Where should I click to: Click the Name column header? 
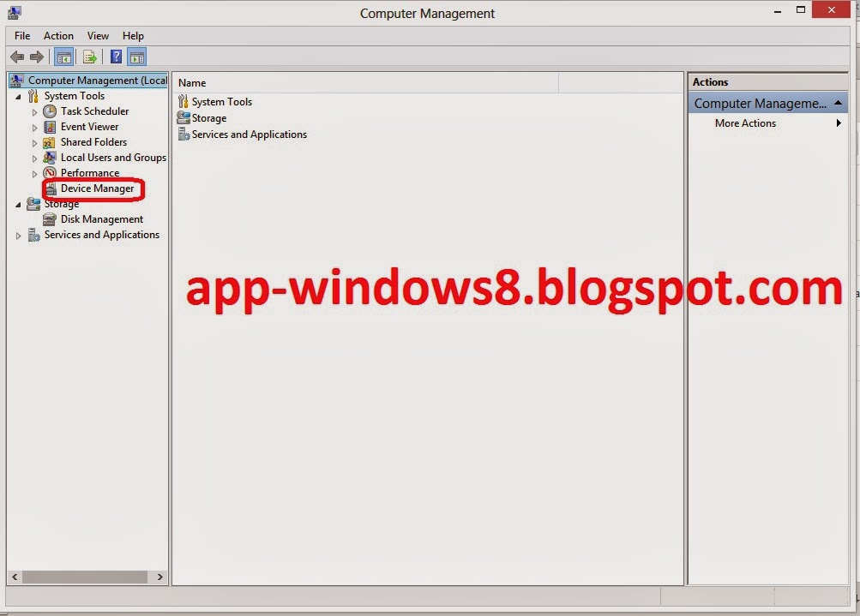[365, 83]
